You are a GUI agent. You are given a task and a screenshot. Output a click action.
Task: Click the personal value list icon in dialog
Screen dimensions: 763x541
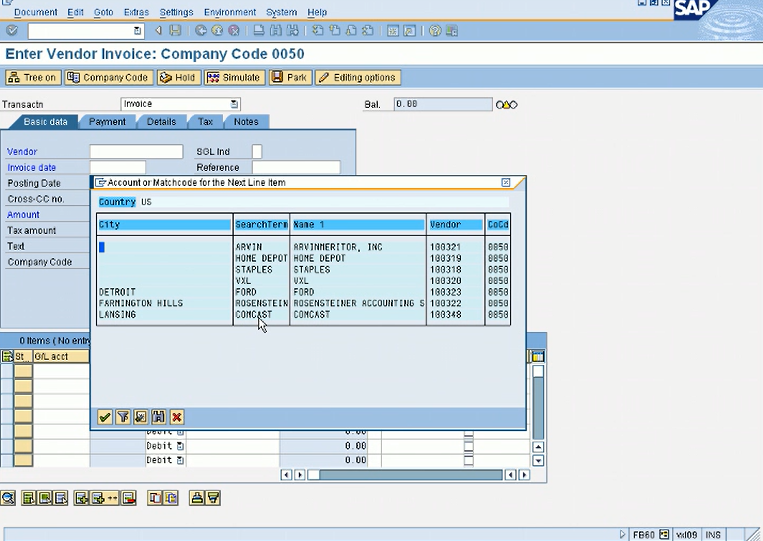pos(141,417)
